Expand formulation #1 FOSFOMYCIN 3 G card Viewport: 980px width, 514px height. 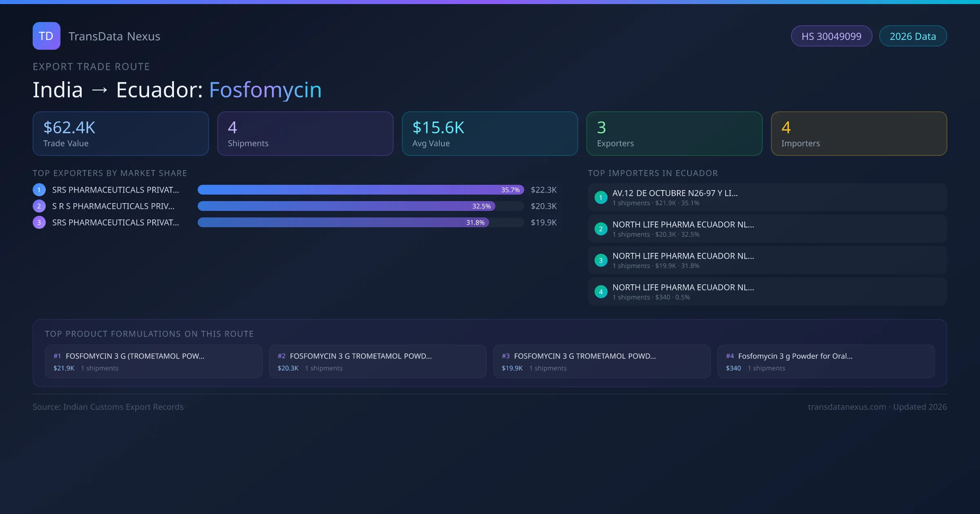(x=154, y=361)
